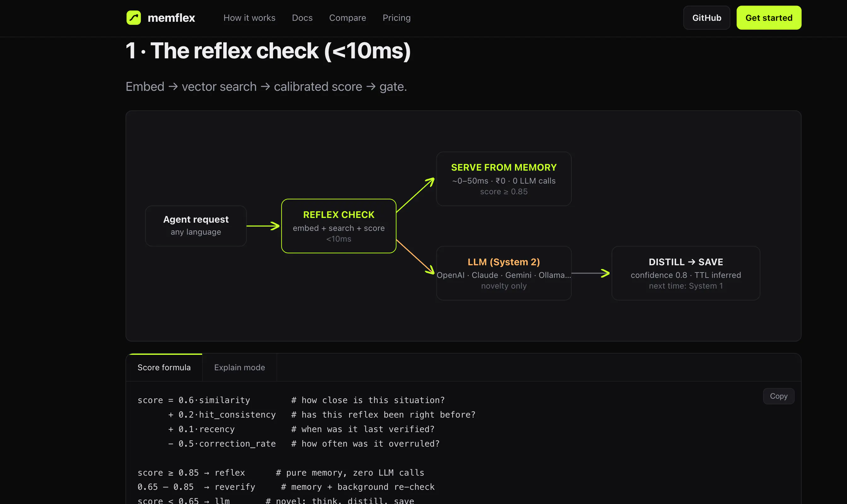Click the text "novelty only"
This screenshot has width=847, height=504.
(x=504, y=286)
